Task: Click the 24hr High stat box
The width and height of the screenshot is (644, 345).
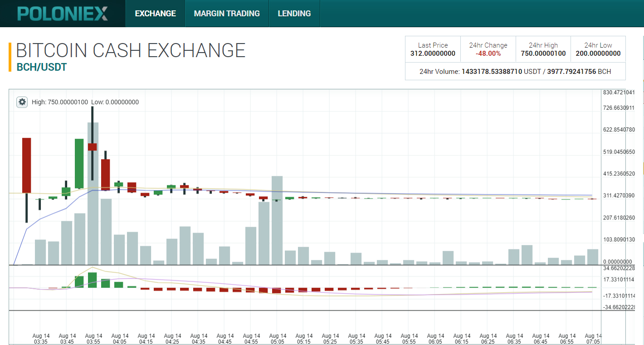Action: click(543, 49)
